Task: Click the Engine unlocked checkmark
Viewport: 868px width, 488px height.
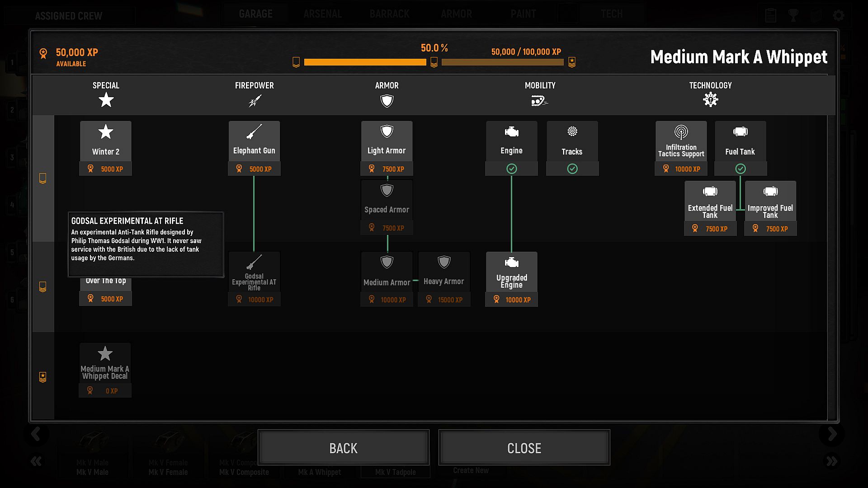Action: (511, 169)
